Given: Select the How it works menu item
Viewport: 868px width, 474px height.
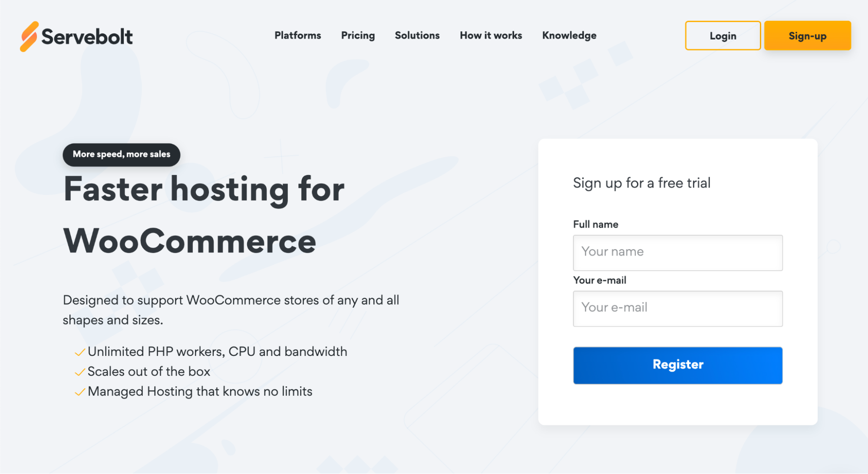Looking at the screenshot, I should point(490,36).
